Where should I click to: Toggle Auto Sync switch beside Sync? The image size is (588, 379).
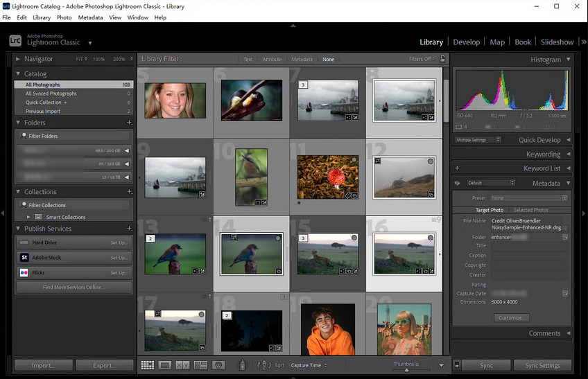[x=457, y=364]
